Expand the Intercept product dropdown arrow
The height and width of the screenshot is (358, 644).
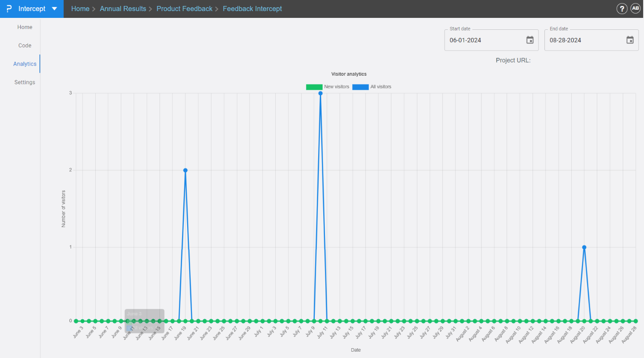[x=54, y=9]
